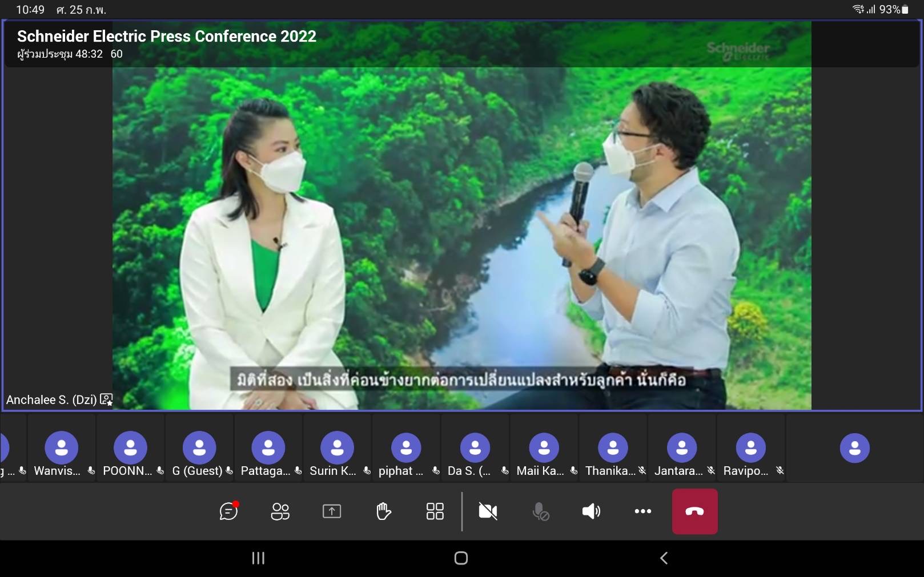
Task: Select POONN participant avatar
Action: (x=130, y=447)
